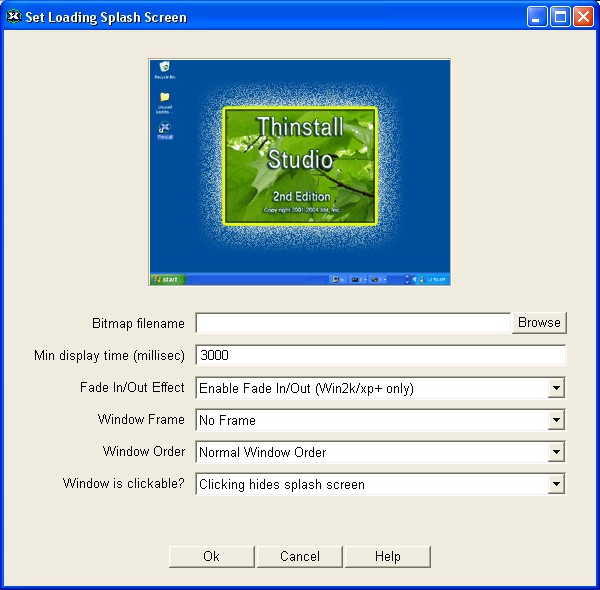Viewport: 600px width, 590px height.
Task: Click the Cancel button
Action: [300, 556]
